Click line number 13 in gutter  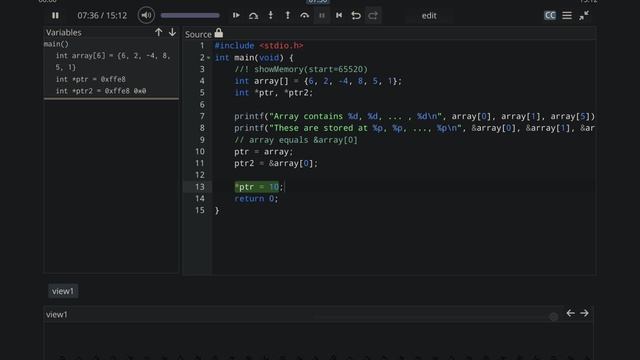[200, 187]
